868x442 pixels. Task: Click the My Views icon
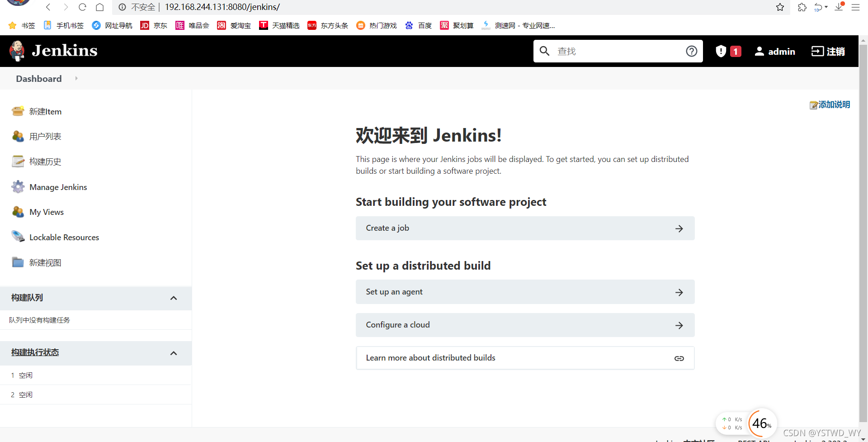coord(18,212)
